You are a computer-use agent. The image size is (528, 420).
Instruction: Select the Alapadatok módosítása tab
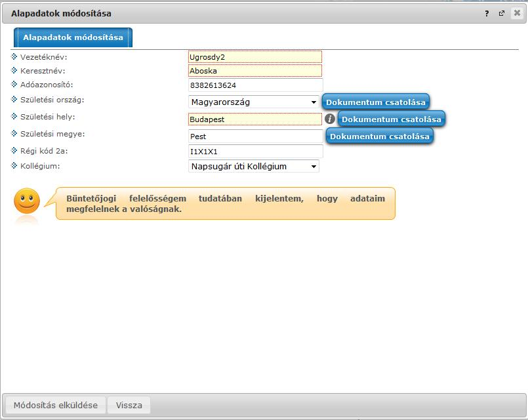point(73,37)
